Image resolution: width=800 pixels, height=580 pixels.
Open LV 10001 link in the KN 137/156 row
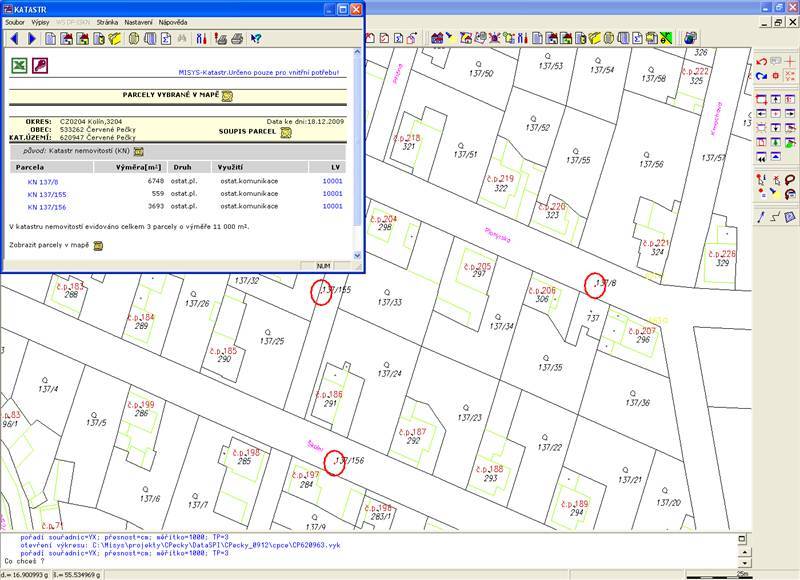[x=332, y=207]
